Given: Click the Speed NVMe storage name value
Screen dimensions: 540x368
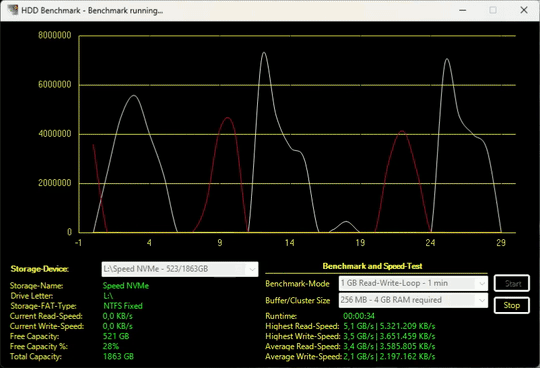Looking at the screenshot, I should click(x=126, y=286).
